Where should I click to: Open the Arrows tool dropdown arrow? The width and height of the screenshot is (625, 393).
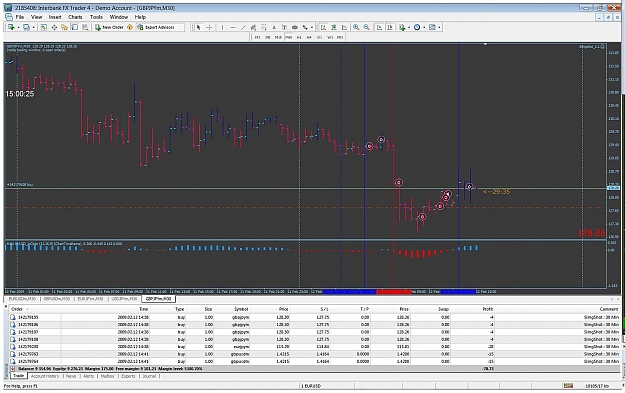[312, 28]
